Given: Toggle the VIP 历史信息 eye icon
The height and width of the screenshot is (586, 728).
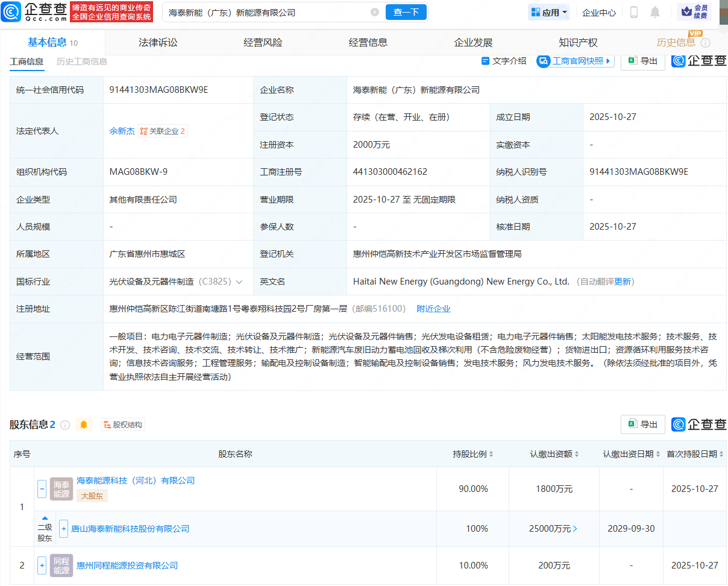Looking at the screenshot, I should point(705,43).
